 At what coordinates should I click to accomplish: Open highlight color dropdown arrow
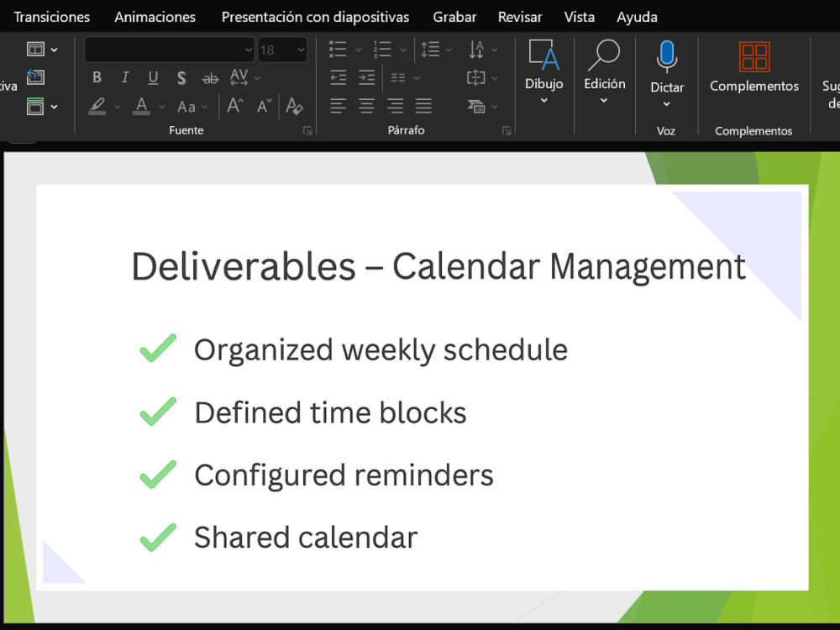point(118,108)
